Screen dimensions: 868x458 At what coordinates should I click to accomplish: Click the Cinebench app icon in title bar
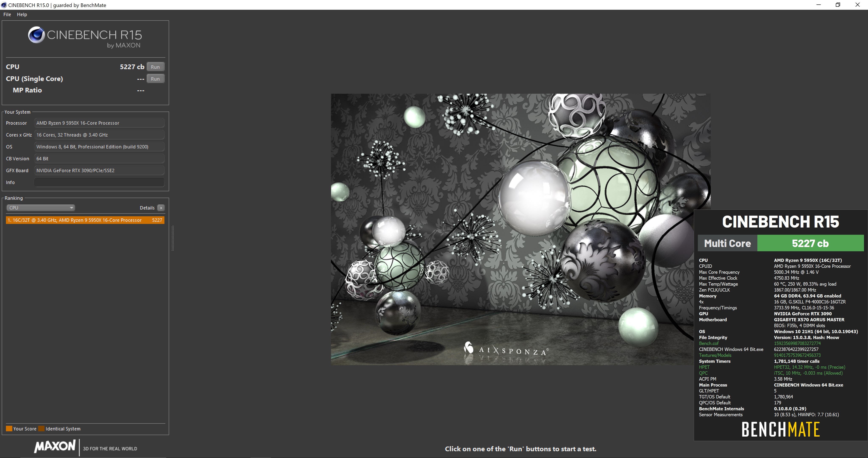[4, 5]
